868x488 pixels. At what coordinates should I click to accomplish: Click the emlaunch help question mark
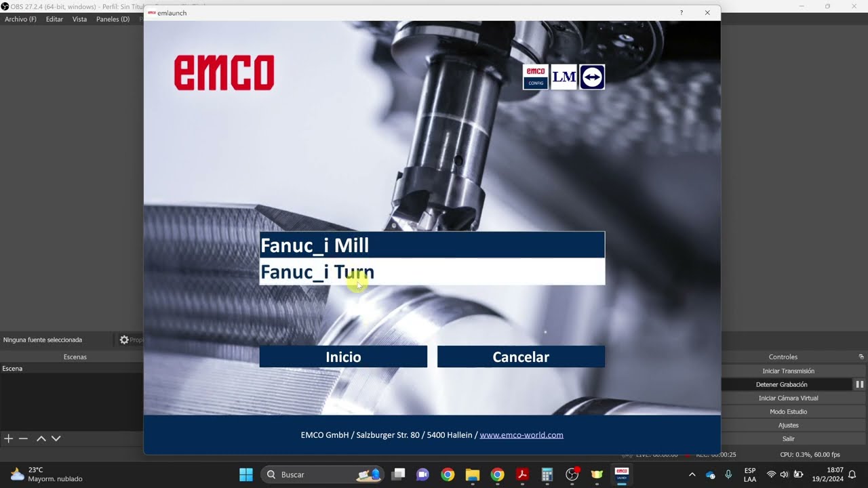(682, 13)
